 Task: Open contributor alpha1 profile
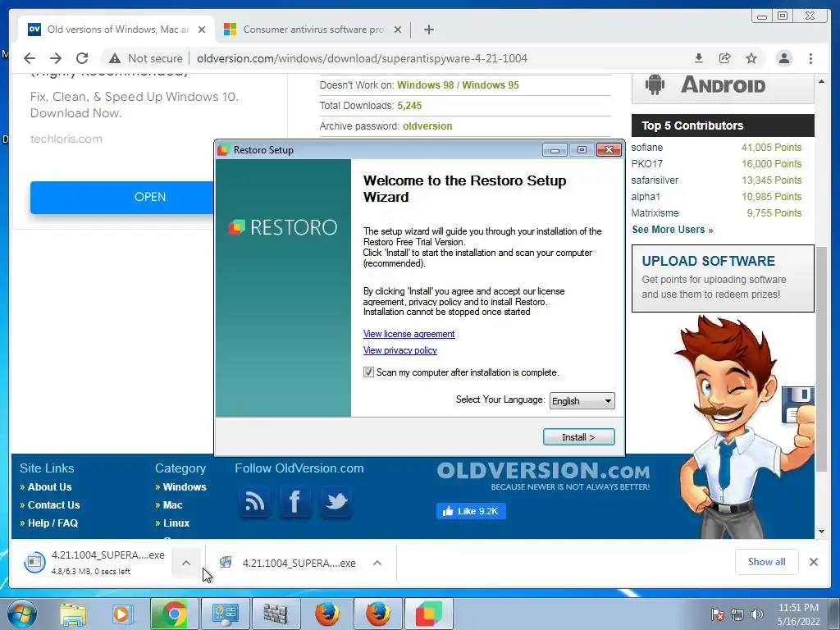click(646, 197)
